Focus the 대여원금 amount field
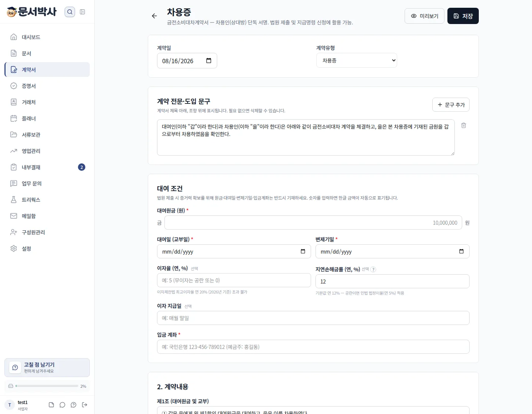This screenshot has height=414, width=532. coord(313,223)
